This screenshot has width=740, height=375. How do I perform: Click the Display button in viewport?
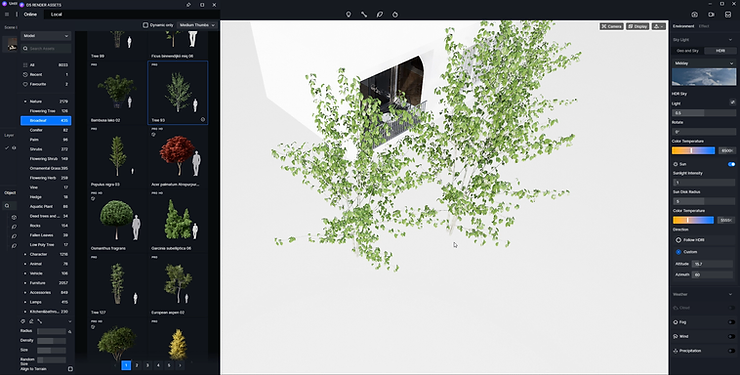[637, 26]
